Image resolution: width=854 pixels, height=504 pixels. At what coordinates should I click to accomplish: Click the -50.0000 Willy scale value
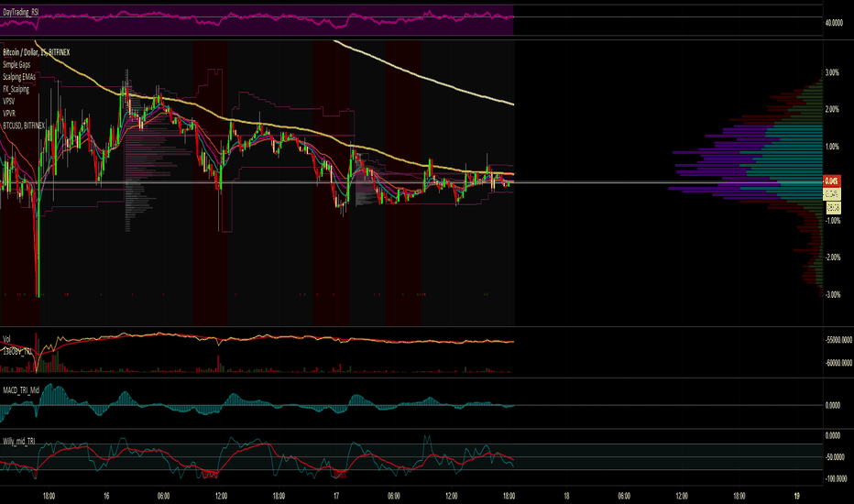pos(836,457)
